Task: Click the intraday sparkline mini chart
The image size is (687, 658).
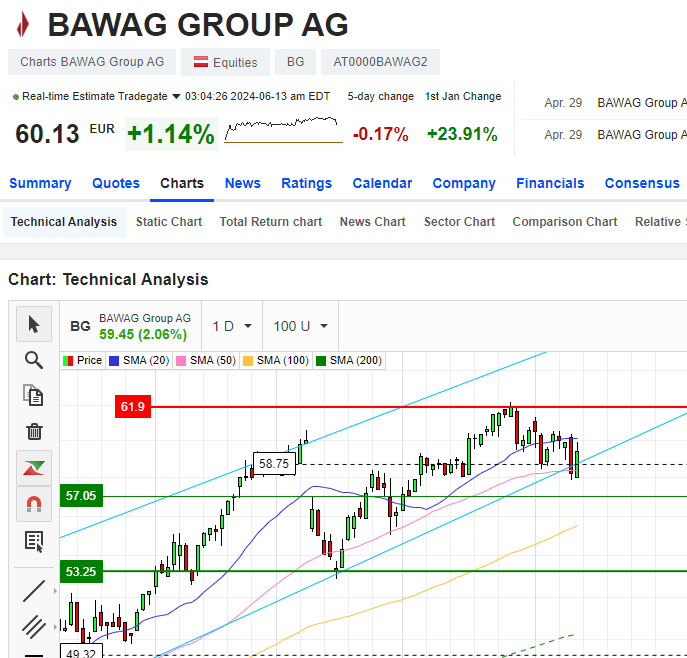Action: [283, 130]
